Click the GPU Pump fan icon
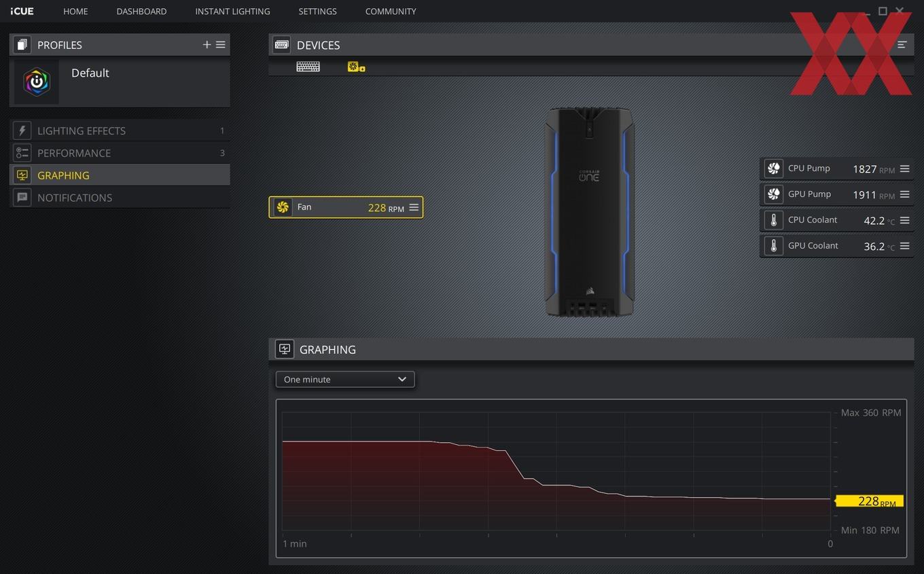The image size is (924, 574). click(x=773, y=195)
